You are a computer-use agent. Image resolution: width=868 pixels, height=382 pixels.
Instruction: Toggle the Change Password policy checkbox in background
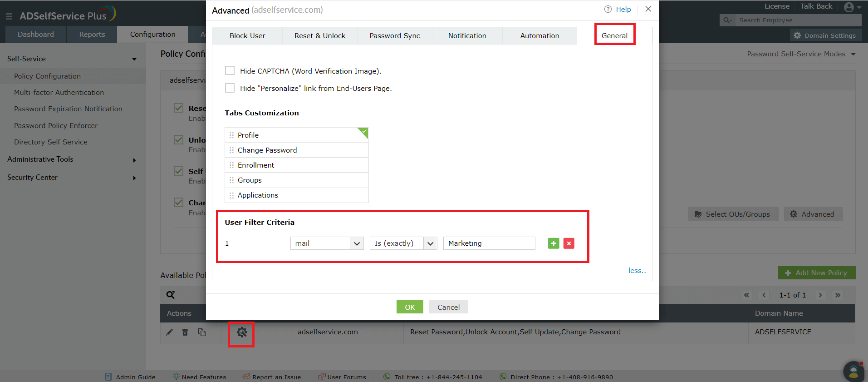pyautogui.click(x=179, y=202)
